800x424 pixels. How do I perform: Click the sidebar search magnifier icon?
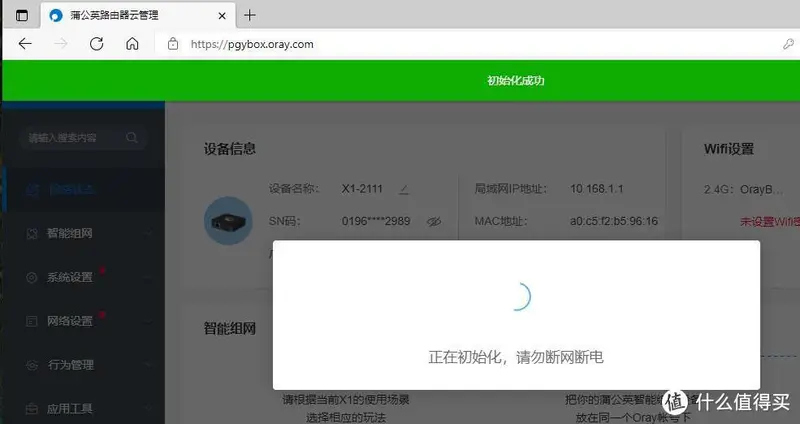pyautogui.click(x=132, y=138)
